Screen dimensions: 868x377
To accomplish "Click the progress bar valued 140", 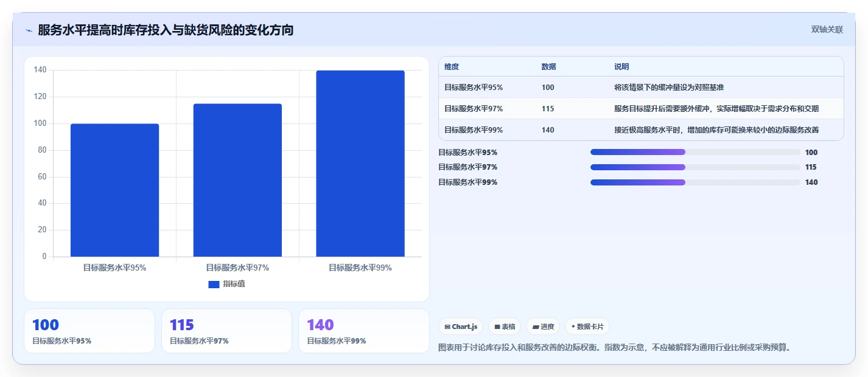I will (x=695, y=182).
